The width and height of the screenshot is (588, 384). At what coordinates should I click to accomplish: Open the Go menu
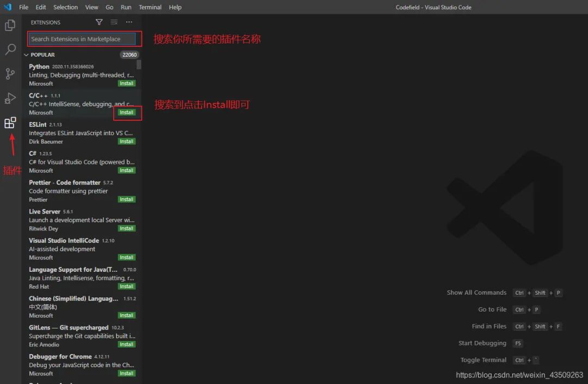click(x=109, y=7)
